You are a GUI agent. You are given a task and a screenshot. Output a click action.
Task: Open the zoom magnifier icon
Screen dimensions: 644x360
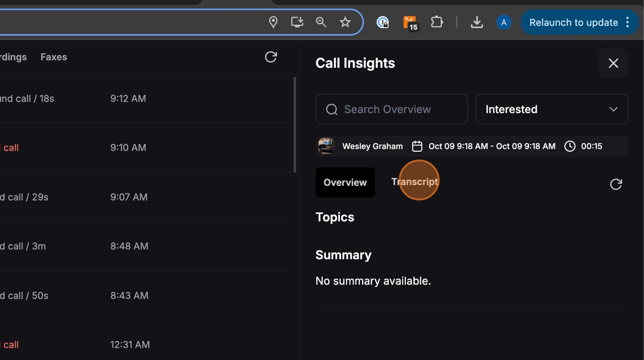(x=321, y=22)
